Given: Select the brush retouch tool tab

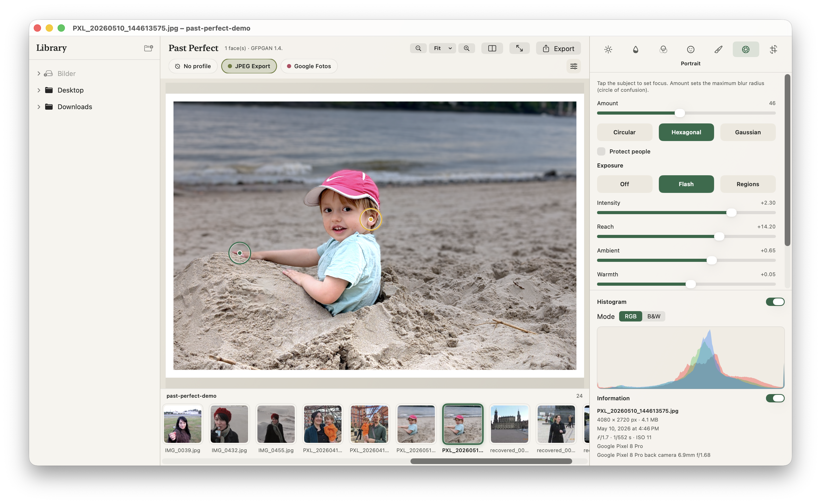Looking at the screenshot, I should [718, 49].
